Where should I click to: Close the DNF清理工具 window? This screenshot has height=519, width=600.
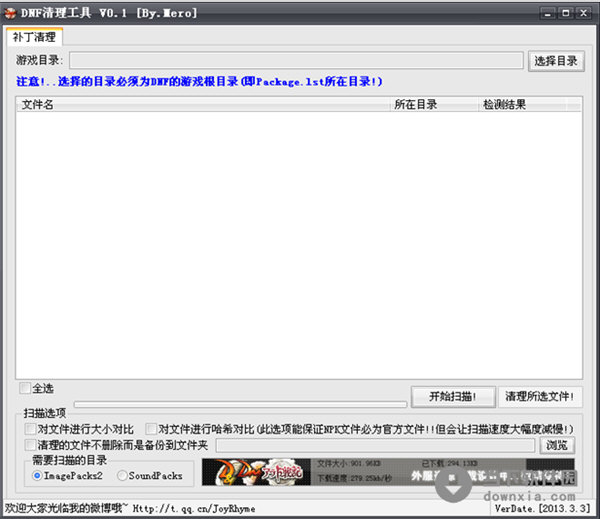[x=584, y=13]
